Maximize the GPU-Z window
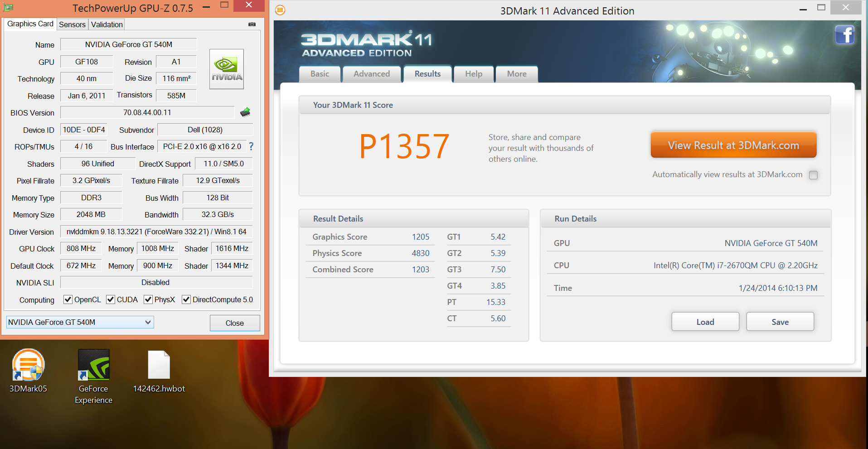The width and height of the screenshot is (868, 449). click(224, 5)
